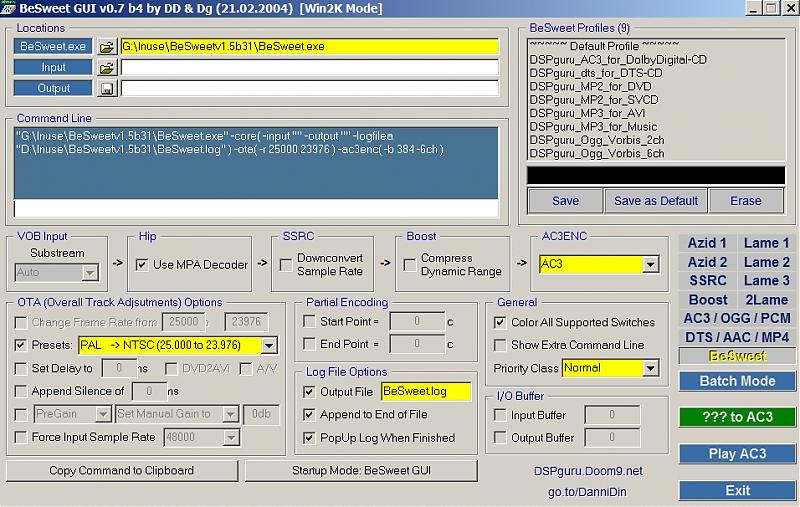Open the Priority Class dropdown
Viewport: 800px width, 507px height.
click(x=650, y=368)
